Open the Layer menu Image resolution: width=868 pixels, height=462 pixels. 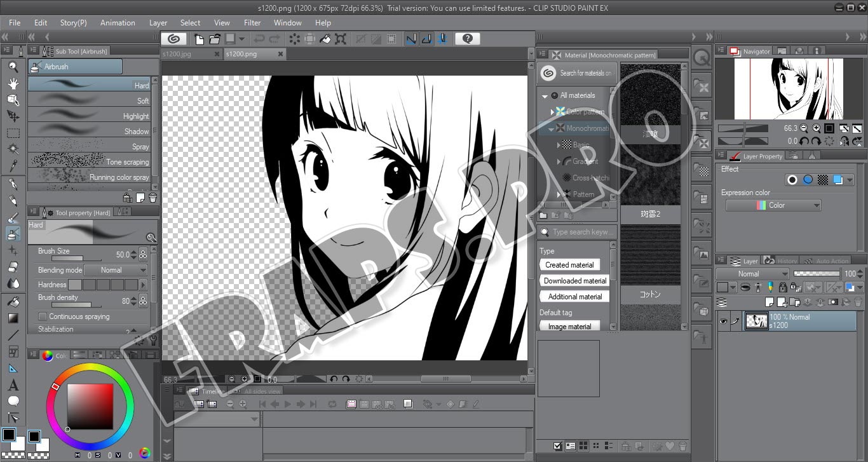tap(158, 23)
